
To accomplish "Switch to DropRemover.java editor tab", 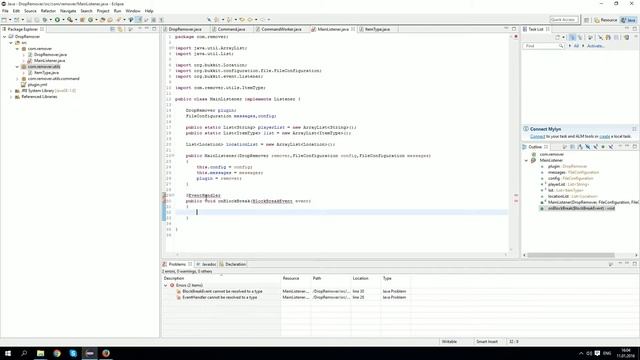I will 184,29.
